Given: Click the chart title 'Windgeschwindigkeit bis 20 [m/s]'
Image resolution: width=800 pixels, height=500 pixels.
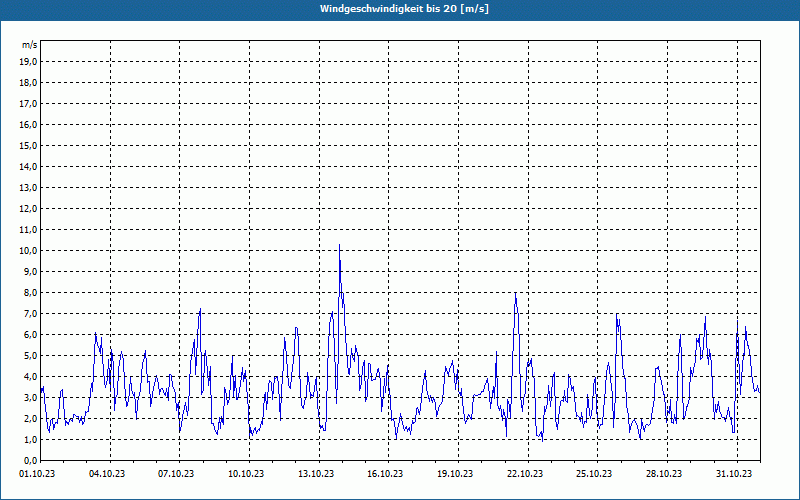Looking at the screenshot, I should 404,9.
